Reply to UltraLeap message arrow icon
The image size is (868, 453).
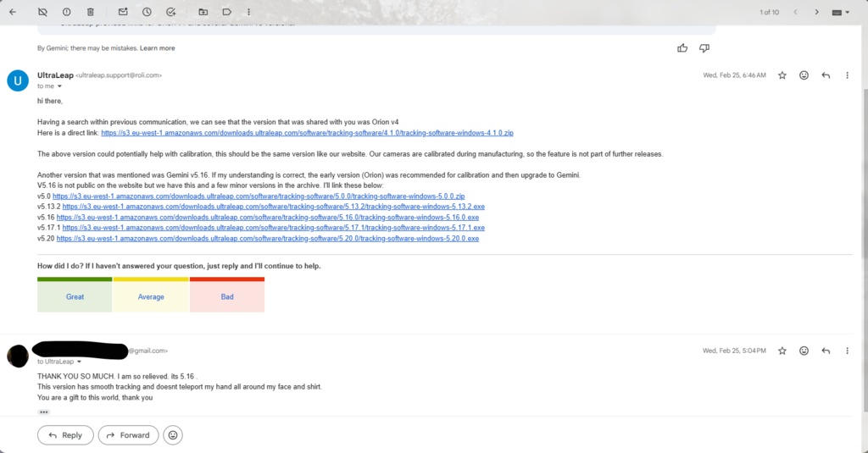[826, 75]
